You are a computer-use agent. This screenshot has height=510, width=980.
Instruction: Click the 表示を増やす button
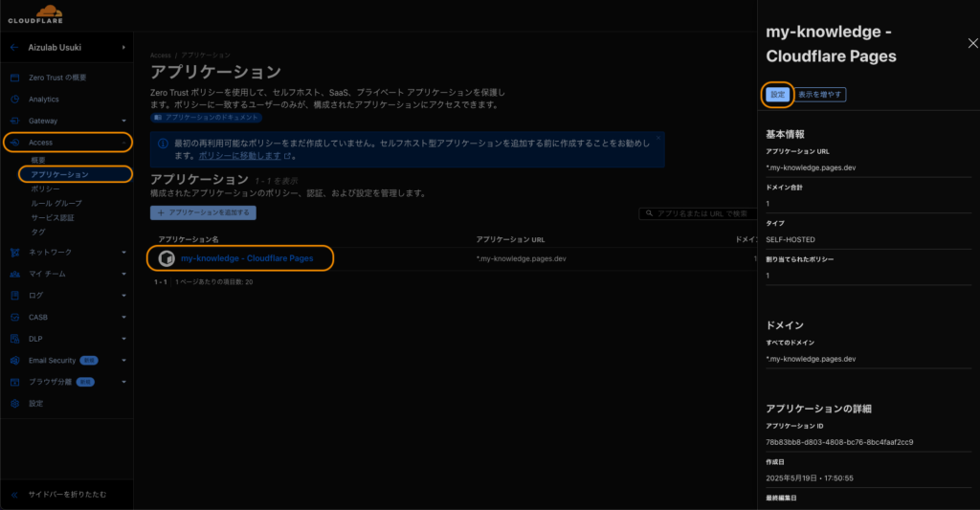pos(820,95)
